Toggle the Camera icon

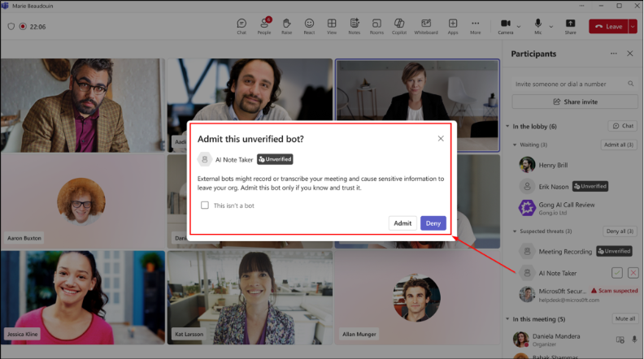506,26
